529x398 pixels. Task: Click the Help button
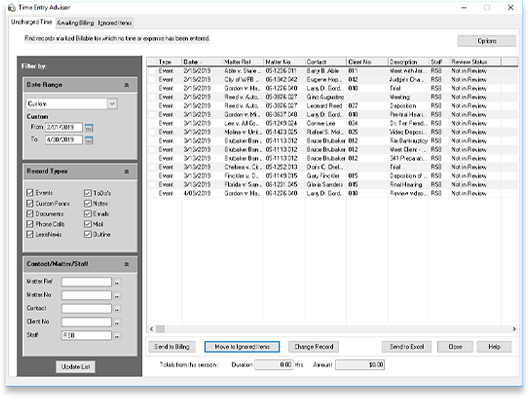pyautogui.click(x=494, y=346)
